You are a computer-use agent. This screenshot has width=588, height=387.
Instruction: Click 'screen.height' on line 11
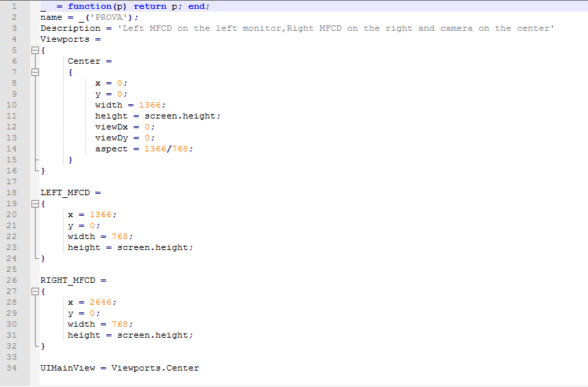tap(181, 116)
